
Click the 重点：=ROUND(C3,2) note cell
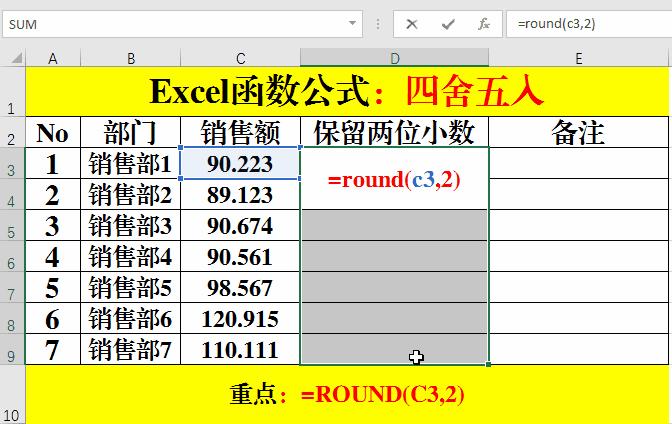(347, 394)
